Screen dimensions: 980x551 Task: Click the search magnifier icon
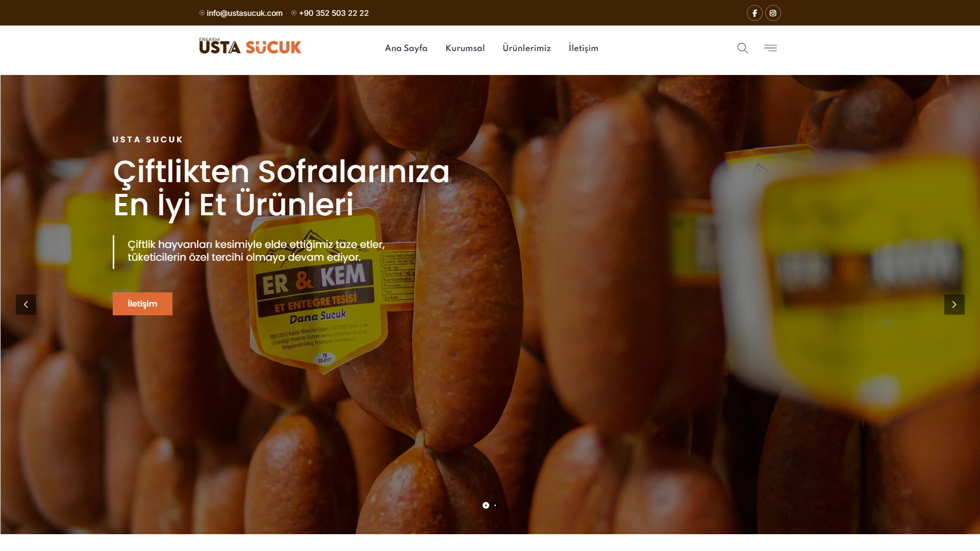[x=743, y=48]
